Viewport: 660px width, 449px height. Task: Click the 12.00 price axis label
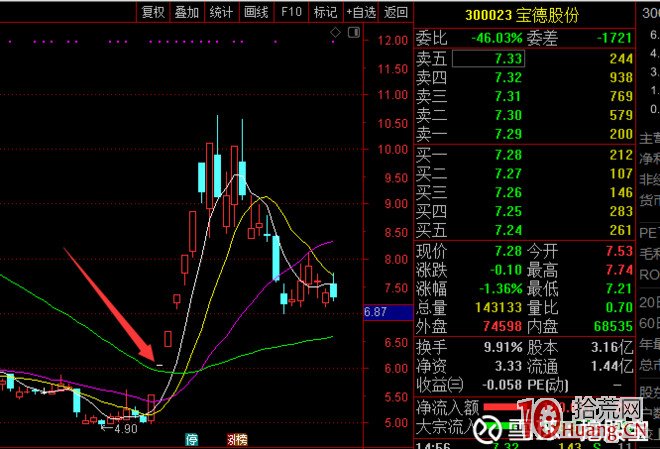click(x=393, y=40)
